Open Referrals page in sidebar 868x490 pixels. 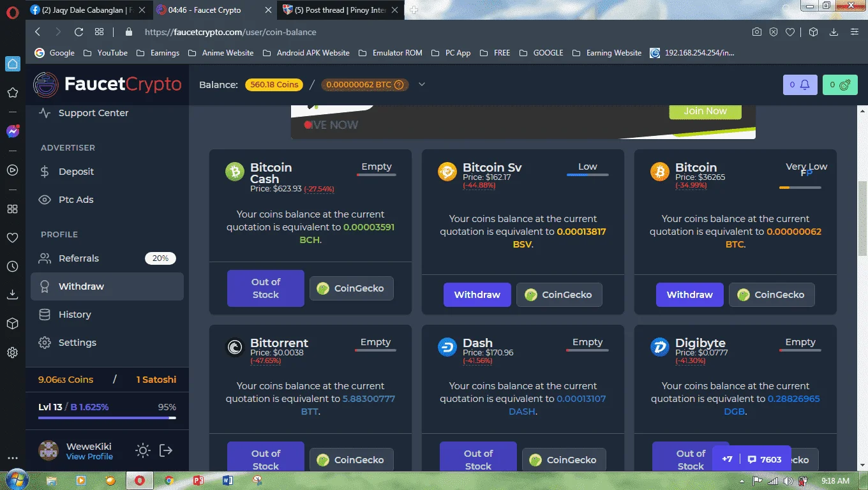click(x=107, y=258)
